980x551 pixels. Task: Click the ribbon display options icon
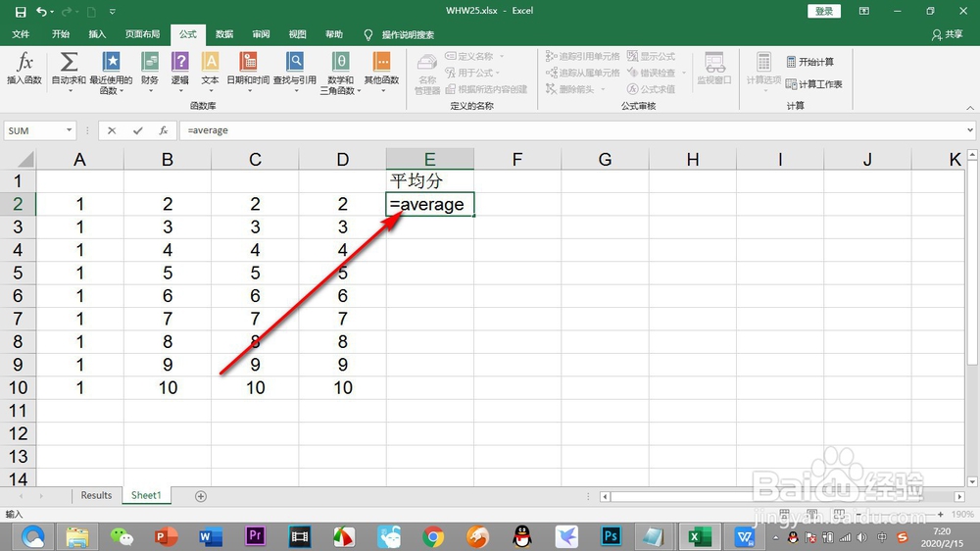point(863,11)
